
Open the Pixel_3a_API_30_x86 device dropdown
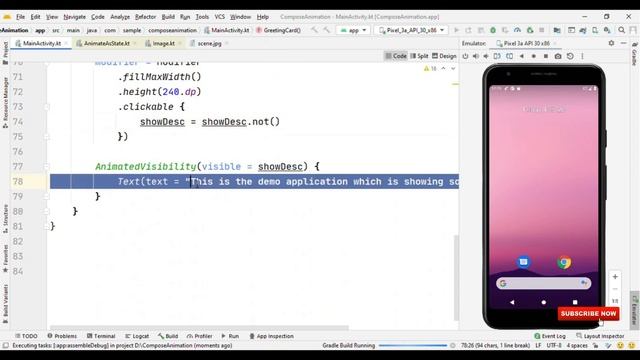(411, 30)
